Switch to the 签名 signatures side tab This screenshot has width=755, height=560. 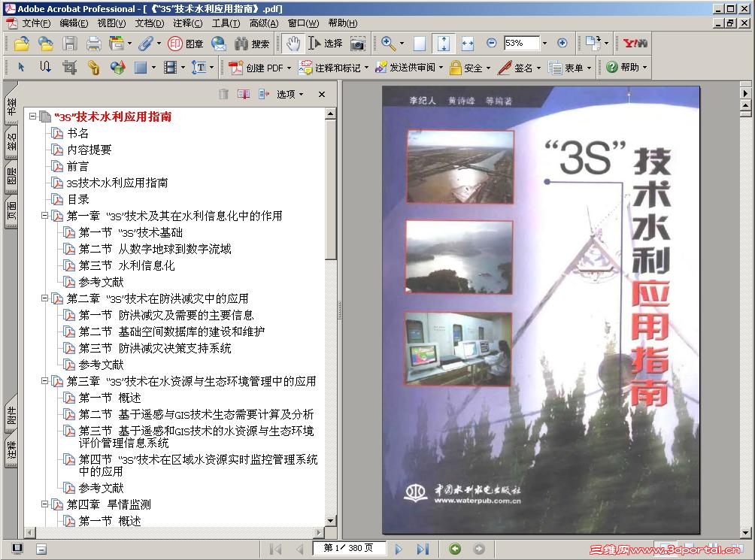click(x=11, y=142)
